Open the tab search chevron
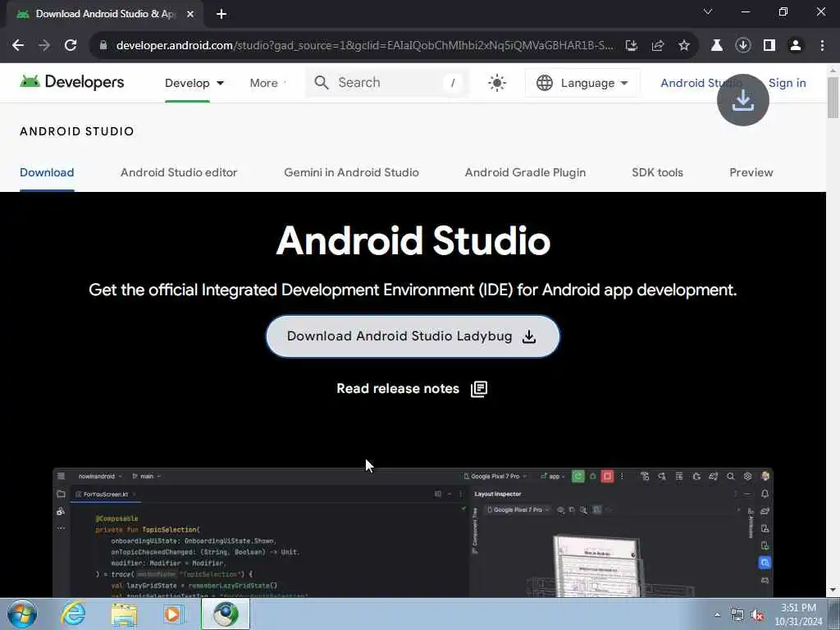This screenshot has width=840, height=630. coord(708,11)
